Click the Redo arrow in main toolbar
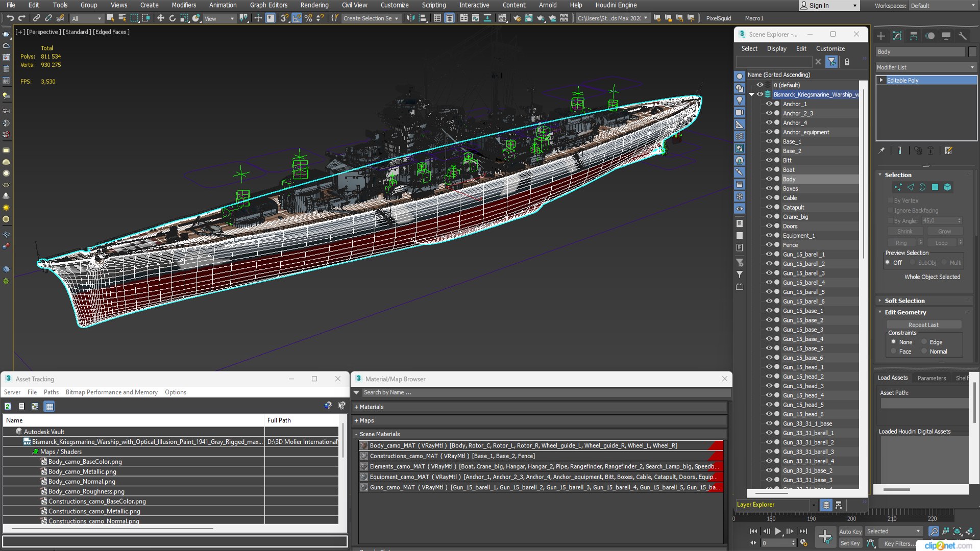 point(21,18)
